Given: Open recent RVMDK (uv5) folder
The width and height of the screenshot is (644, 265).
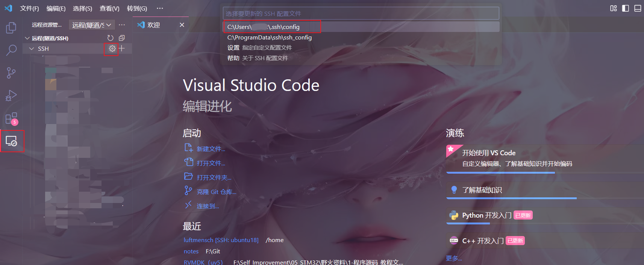Looking at the screenshot, I should pyautogui.click(x=203, y=262).
